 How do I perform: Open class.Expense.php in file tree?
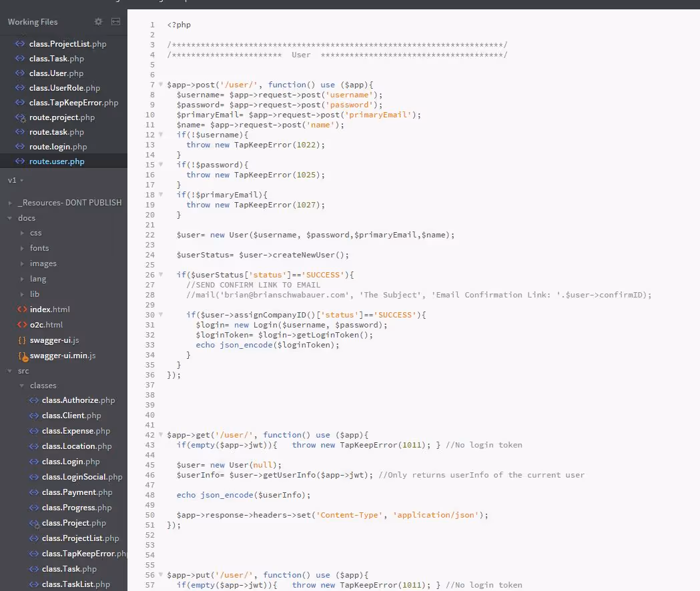76,431
